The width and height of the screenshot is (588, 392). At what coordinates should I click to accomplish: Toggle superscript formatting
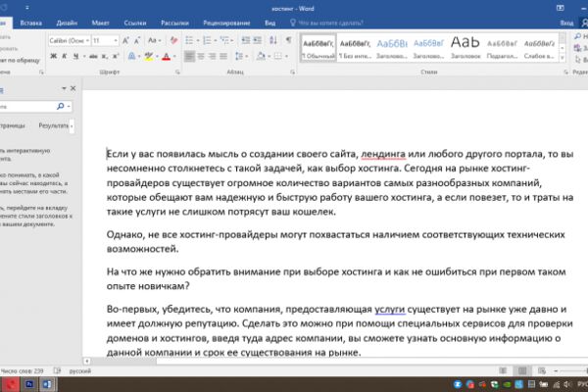pos(116,56)
